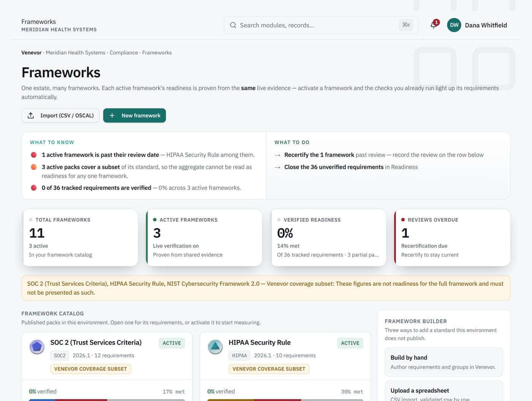Click the Import (CSV / OSCAL) button
Image resolution: width=532 pixels, height=401 pixels.
point(60,116)
